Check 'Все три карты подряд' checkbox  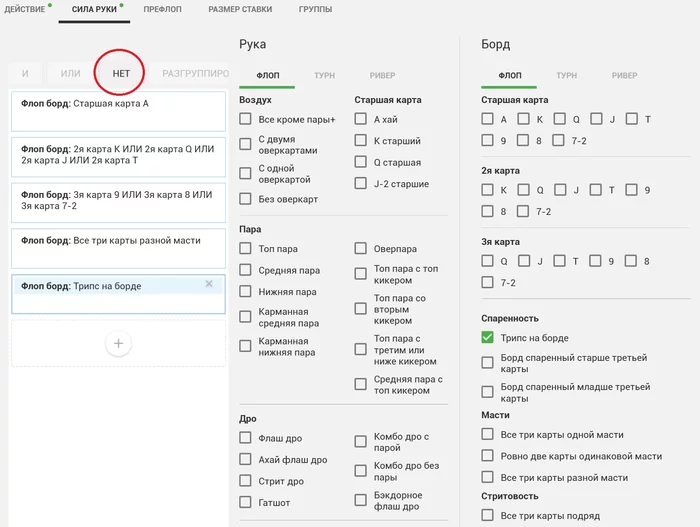click(488, 516)
